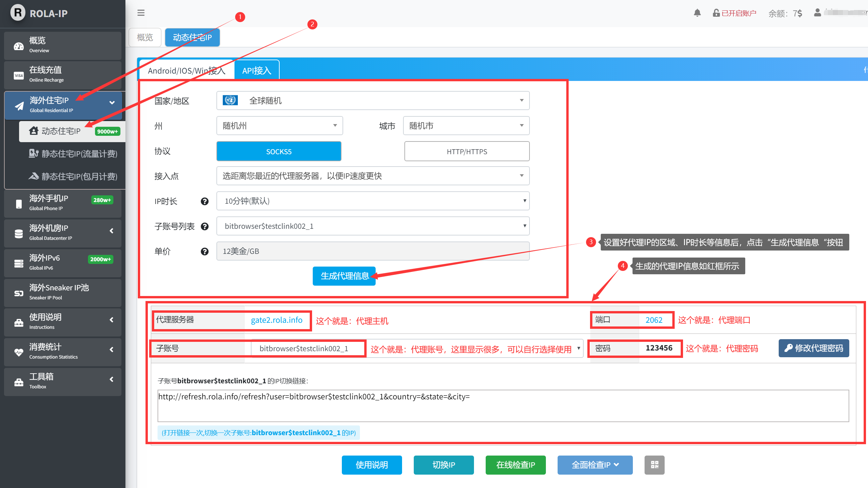Click the IP refresh link text box
The width and height of the screenshot is (868, 488).
[x=503, y=406]
